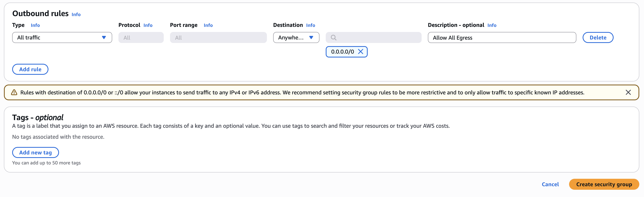Delete the All traffic outbound rule
The width and height of the screenshot is (644, 197).
[x=598, y=37]
